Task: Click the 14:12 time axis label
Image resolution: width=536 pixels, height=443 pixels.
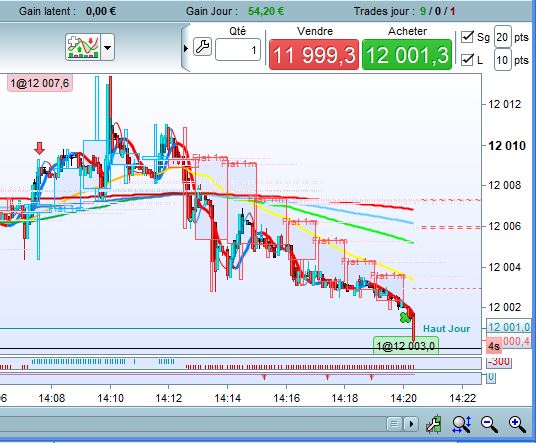Action: tap(169, 398)
